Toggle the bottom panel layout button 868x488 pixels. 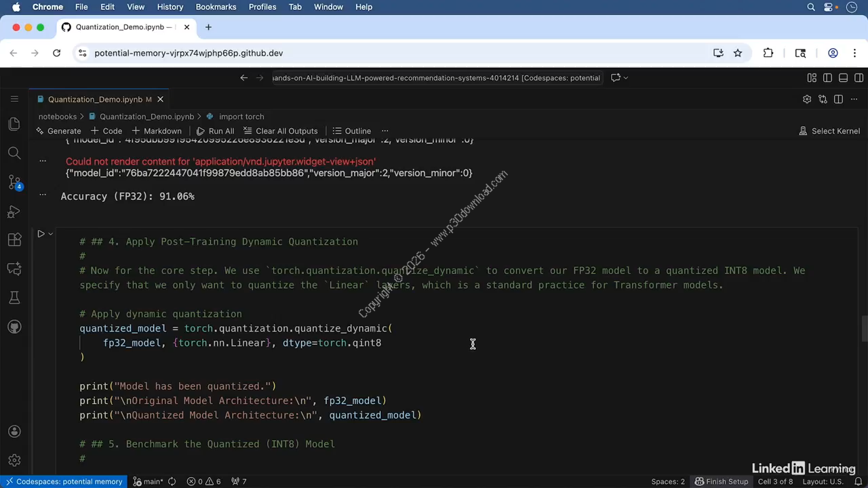(843, 78)
